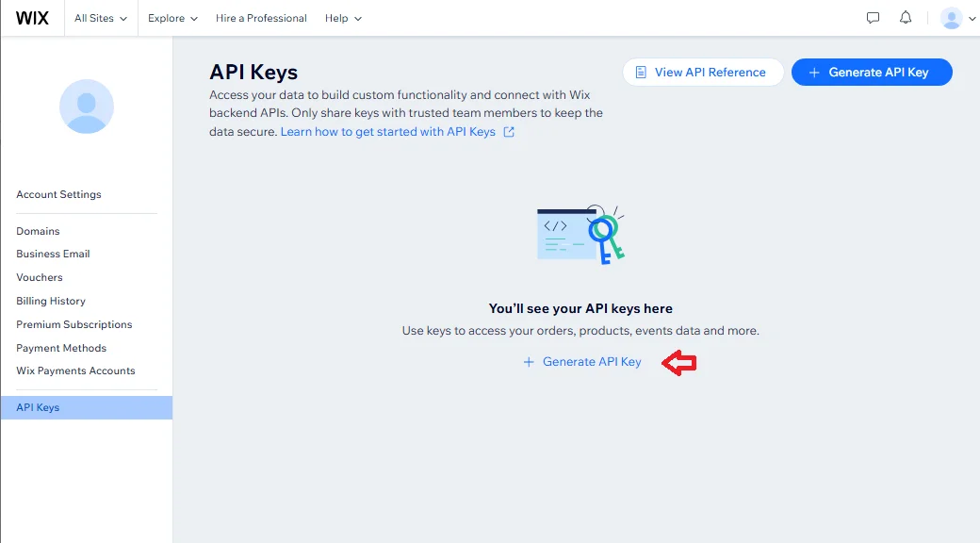Open the Wix home logo
This screenshot has height=543, width=980.
tap(33, 17)
